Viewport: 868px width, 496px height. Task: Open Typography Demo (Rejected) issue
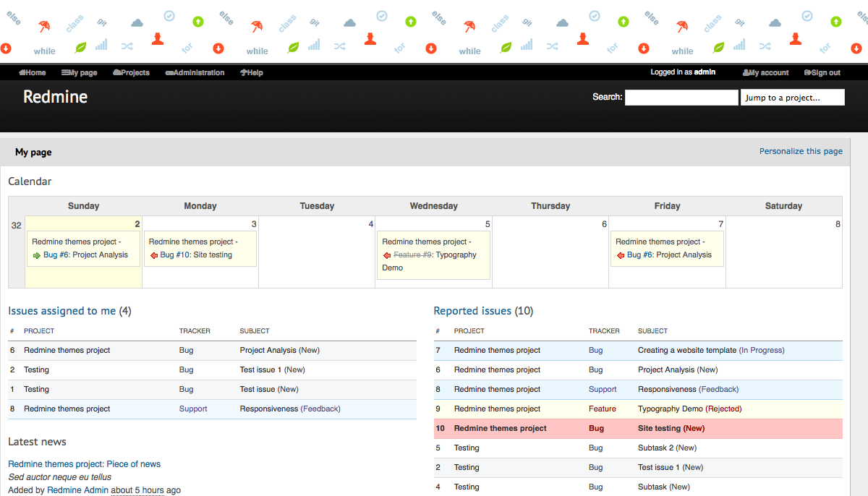(671, 409)
